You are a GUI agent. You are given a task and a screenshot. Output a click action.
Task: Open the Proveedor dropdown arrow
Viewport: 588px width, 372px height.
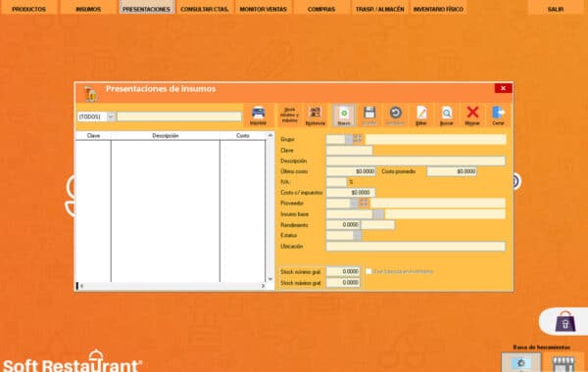click(355, 204)
